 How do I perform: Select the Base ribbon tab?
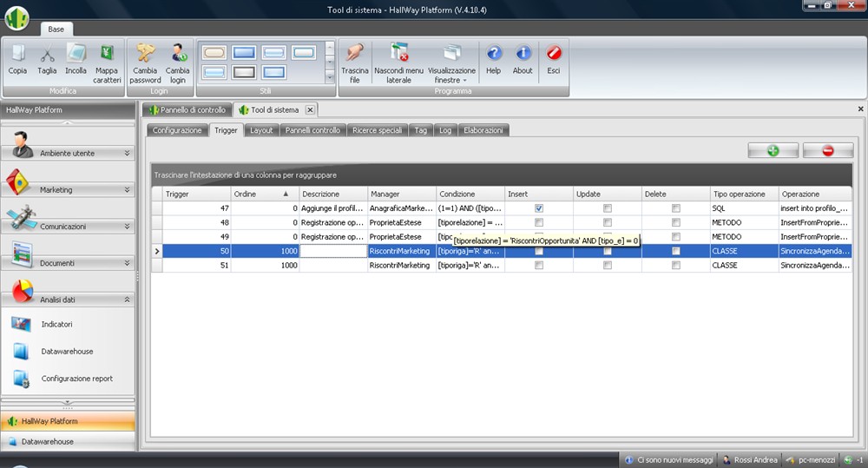[x=56, y=29]
